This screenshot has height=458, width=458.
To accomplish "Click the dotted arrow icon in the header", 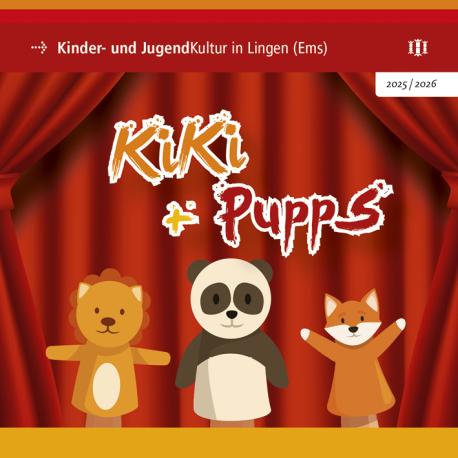I will (39, 48).
